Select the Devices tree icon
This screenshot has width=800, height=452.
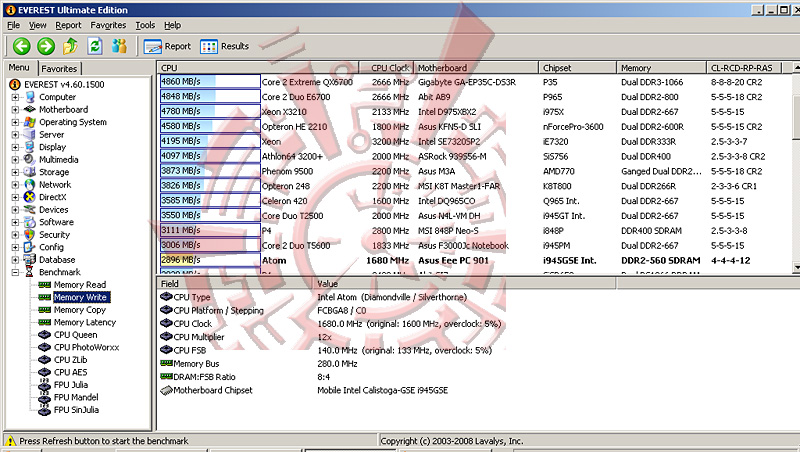(x=30, y=210)
